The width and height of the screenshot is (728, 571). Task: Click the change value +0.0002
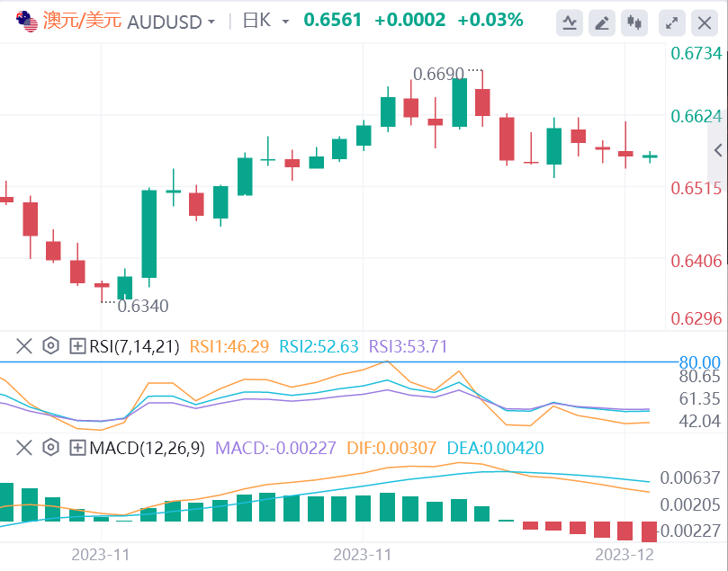(x=410, y=20)
